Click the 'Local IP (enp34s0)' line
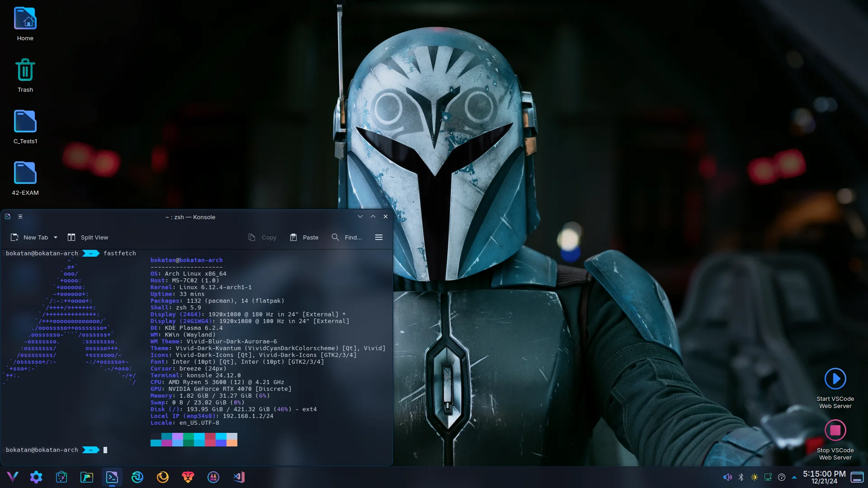The width and height of the screenshot is (868, 488). tap(212, 416)
